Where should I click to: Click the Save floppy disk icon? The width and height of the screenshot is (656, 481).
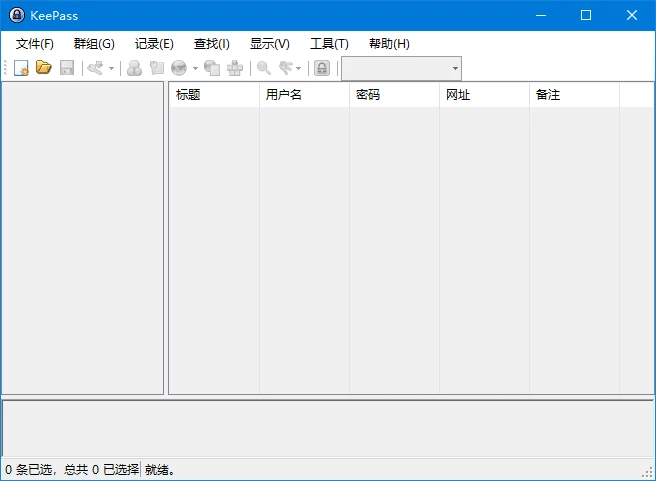(x=67, y=68)
